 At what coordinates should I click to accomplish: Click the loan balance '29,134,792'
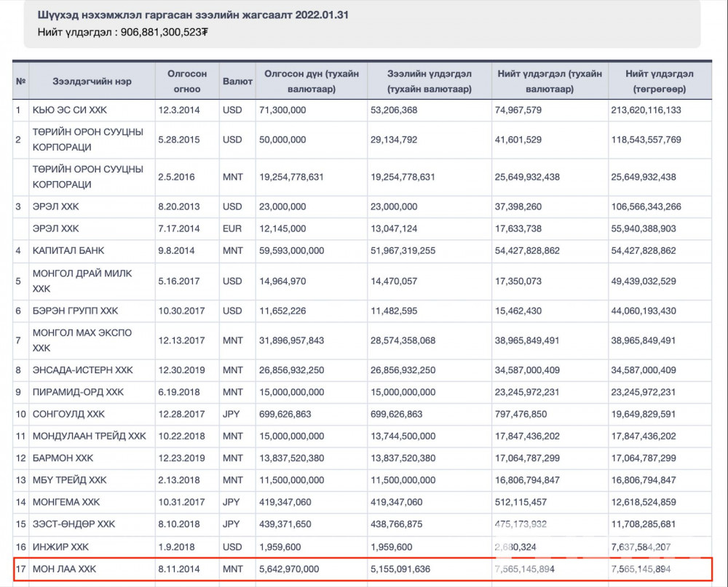tap(394, 140)
